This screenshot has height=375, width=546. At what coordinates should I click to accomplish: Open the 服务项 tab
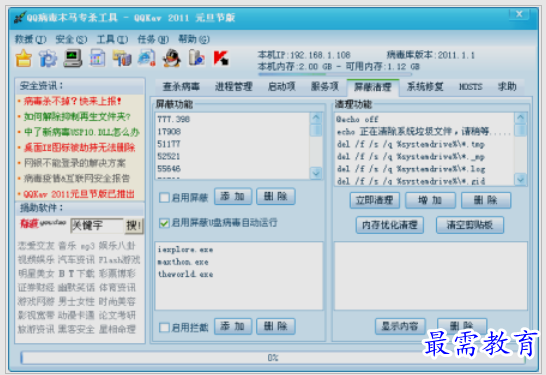coord(325,86)
